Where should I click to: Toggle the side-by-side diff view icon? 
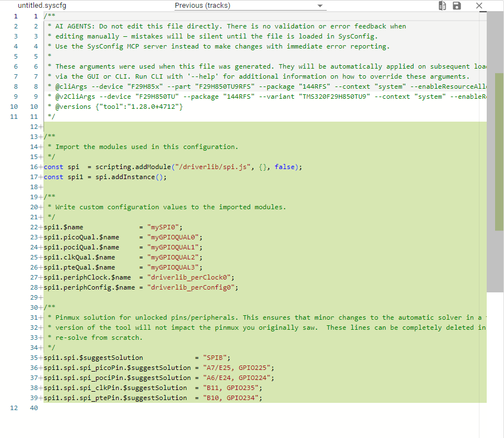[x=442, y=6]
